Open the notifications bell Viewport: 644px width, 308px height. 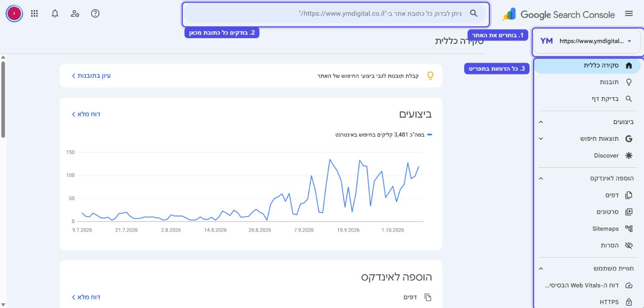[55, 13]
